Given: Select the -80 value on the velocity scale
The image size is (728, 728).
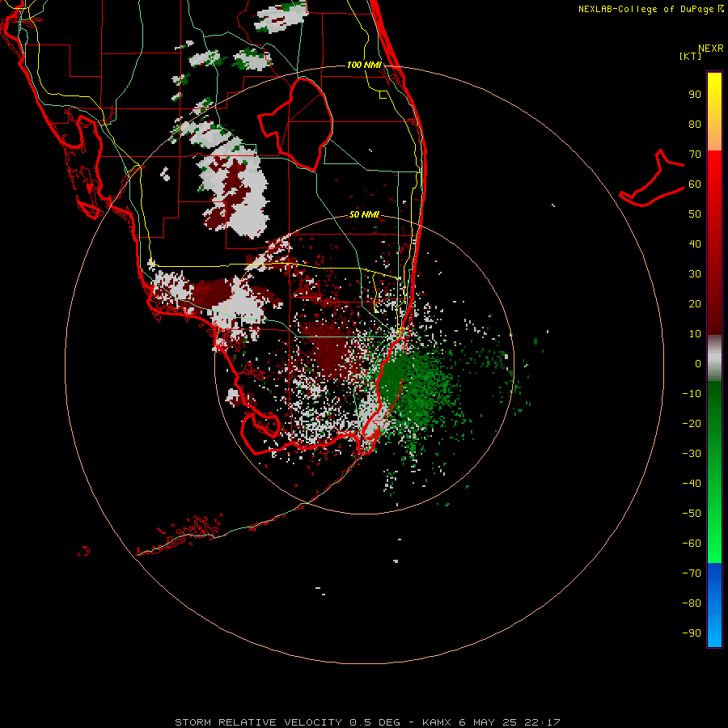Looking at the screenshot, I should pyautogui.click(x=692, y=603).
